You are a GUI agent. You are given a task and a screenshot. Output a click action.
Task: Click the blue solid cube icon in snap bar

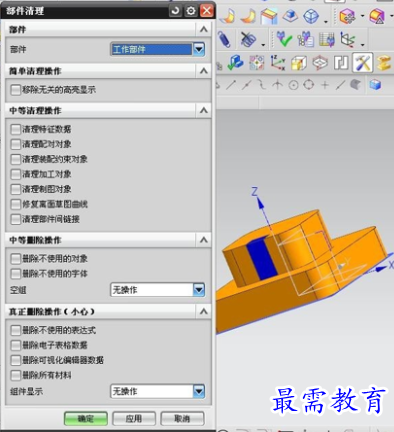tap(375, 85)
